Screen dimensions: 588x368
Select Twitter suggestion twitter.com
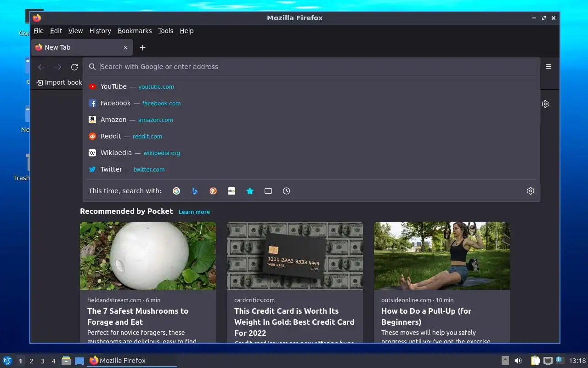tap(311, 169)
